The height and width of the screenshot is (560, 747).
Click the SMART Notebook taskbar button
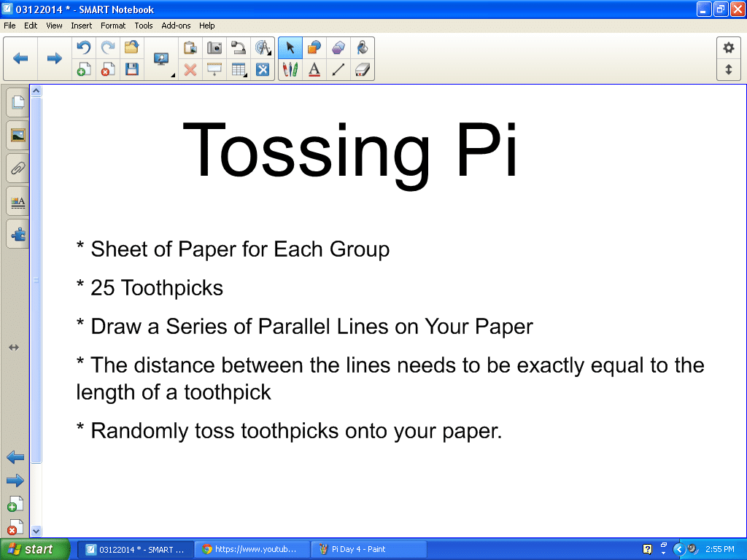coord(136,549)
